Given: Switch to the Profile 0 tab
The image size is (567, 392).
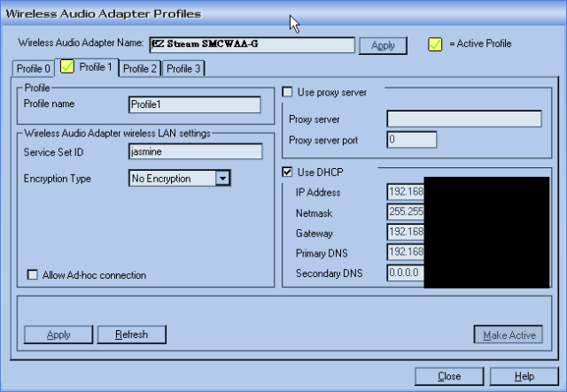Looking at the screenshot, I should point(33,68).
